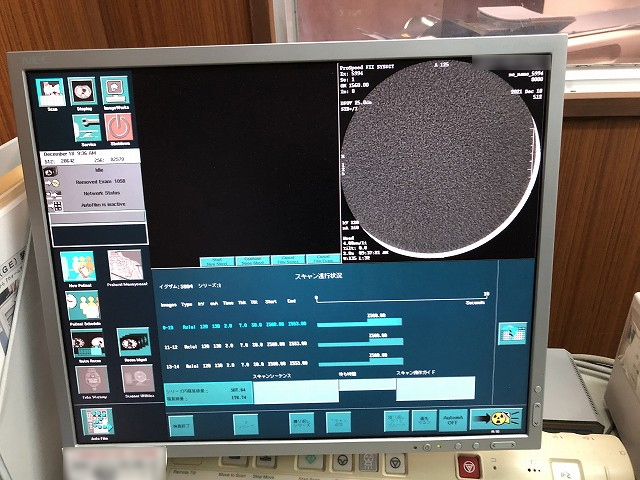Click the scanner Idle status icon
Screen dimensions: 640x480
tap(50, 172)
